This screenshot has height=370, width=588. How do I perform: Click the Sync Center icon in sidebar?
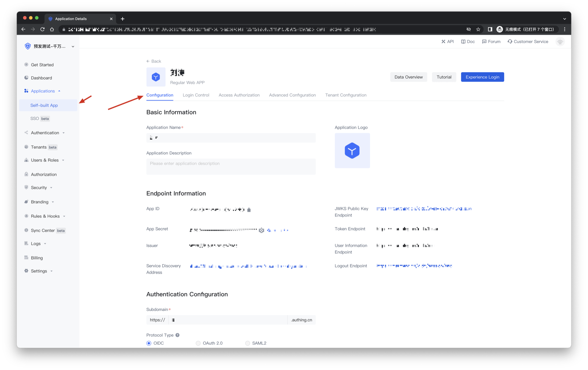click(26, 230)
